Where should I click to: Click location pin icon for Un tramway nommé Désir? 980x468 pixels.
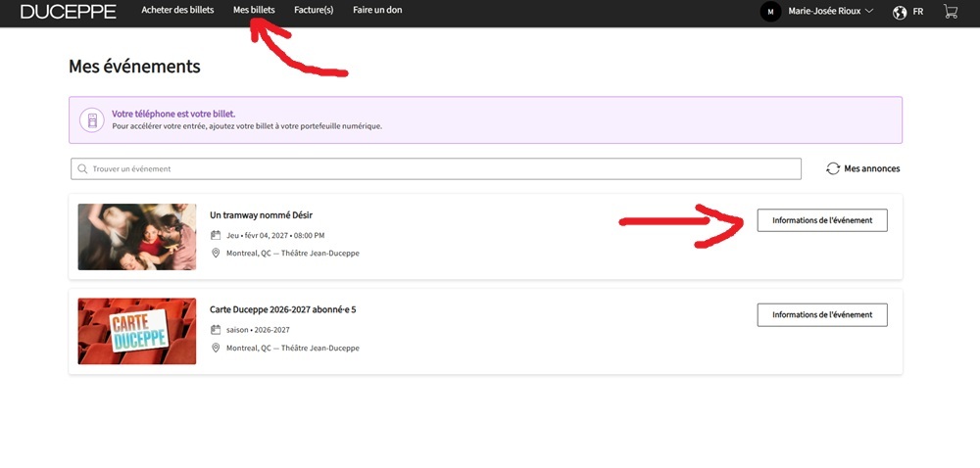pyautogui.click(x=216, y=253)
